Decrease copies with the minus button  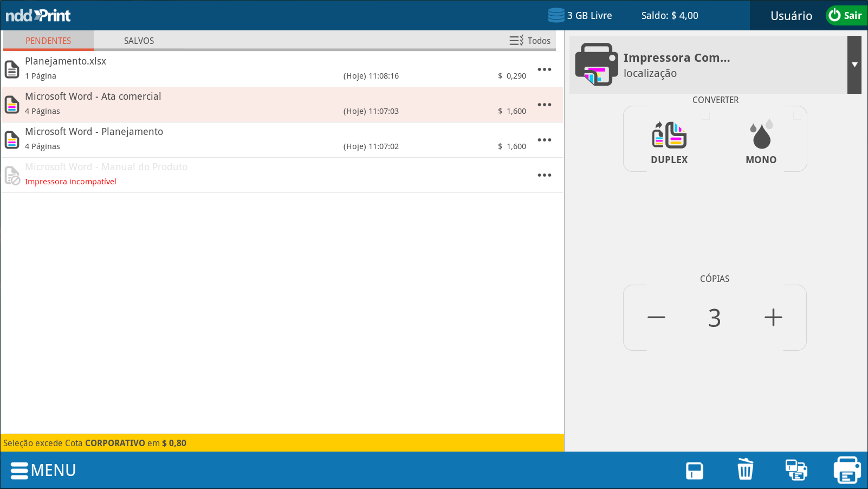pos(656,318)
